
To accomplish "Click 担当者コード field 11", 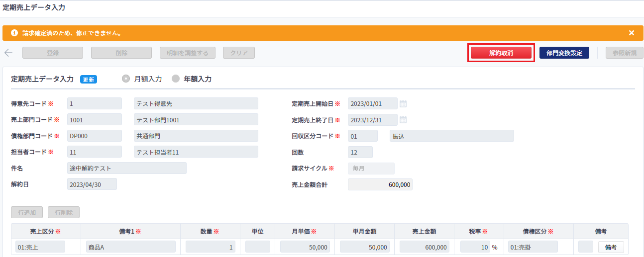I will click(95, 152).
